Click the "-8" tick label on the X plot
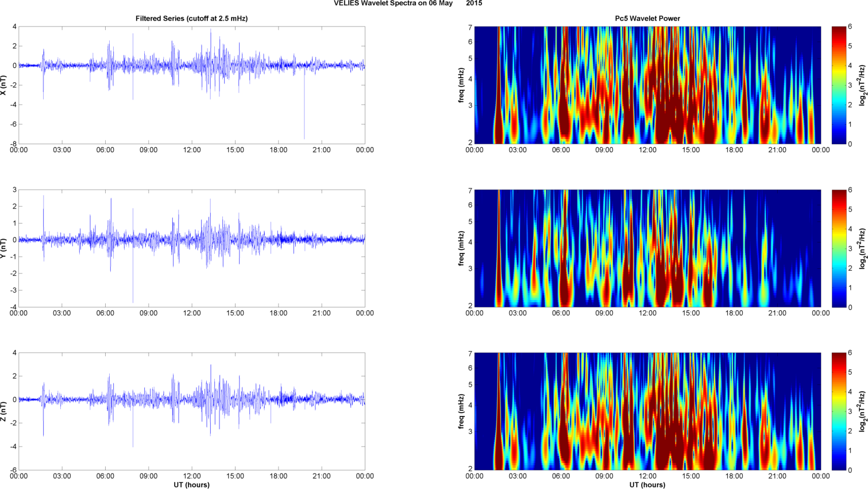868x489 pixels. (x=13, y=144)
